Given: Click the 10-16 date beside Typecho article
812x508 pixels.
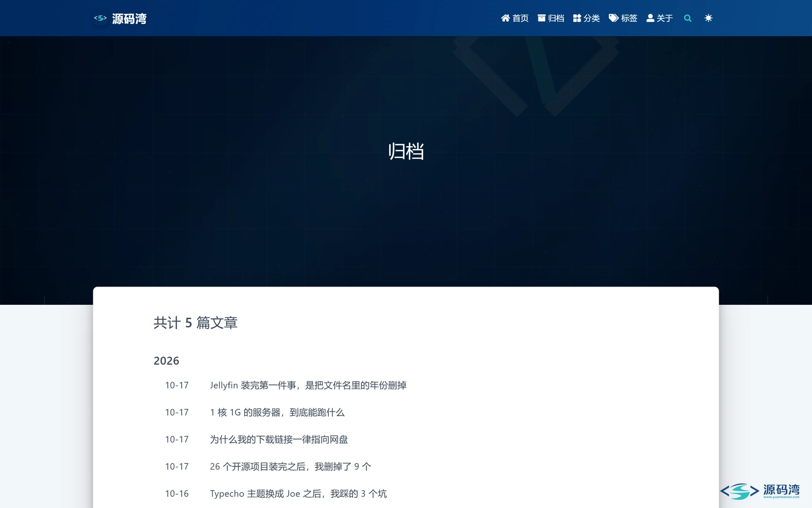Looking at the screenshot, I should coord(177,494).
